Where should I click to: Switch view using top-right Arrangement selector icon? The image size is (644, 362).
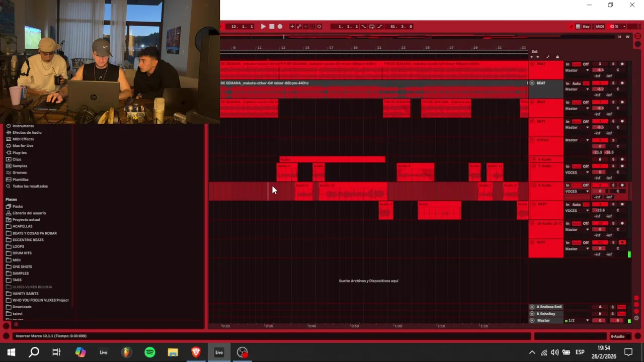pos(637,36)
